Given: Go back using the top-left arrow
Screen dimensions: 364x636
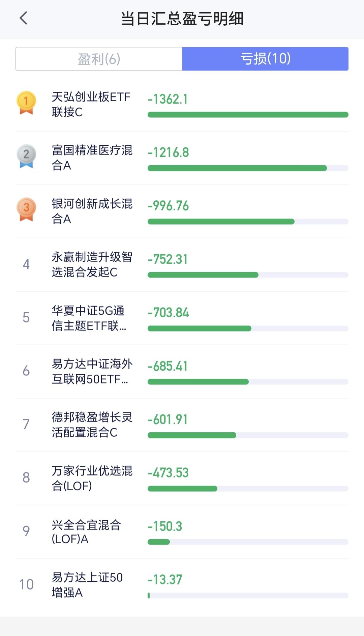Looking at the screenshot, I should point(24,18).
